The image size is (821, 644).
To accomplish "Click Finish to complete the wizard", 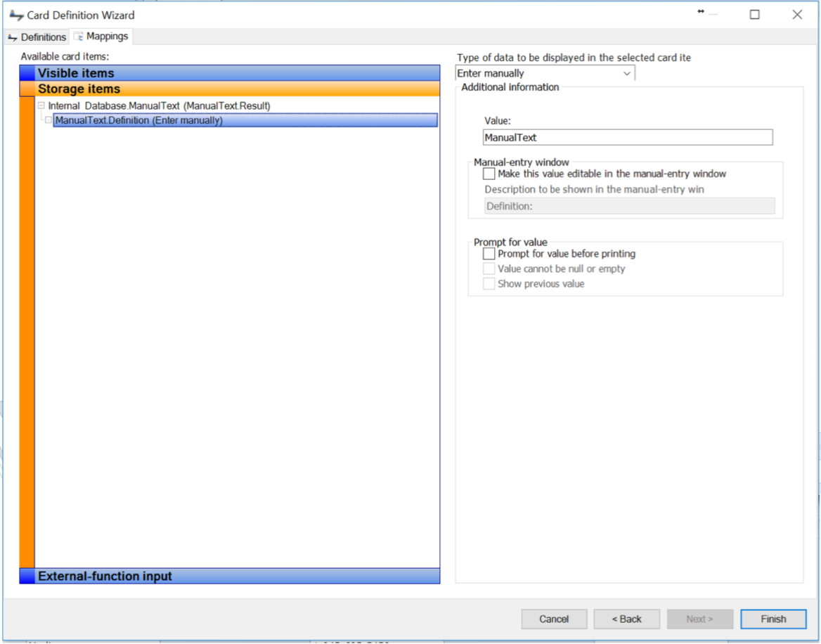I will (773, 619).
